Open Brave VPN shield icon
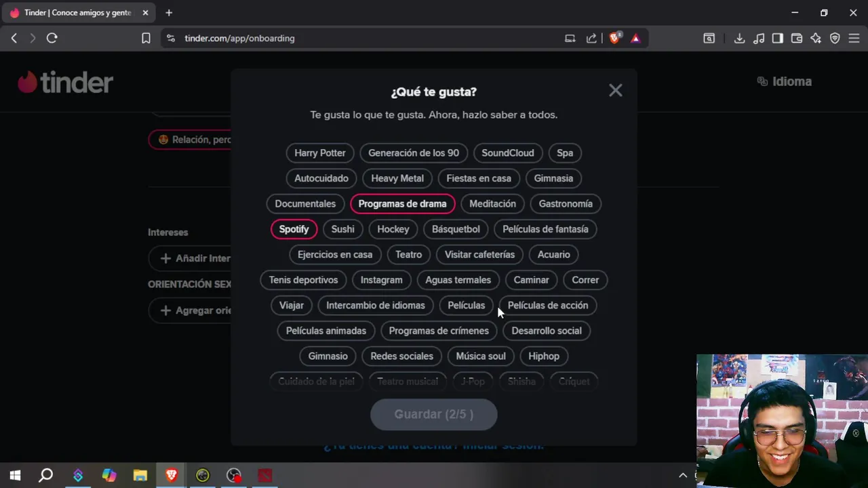The width and height of the screenshot is (868, 488). pos(835,39)
